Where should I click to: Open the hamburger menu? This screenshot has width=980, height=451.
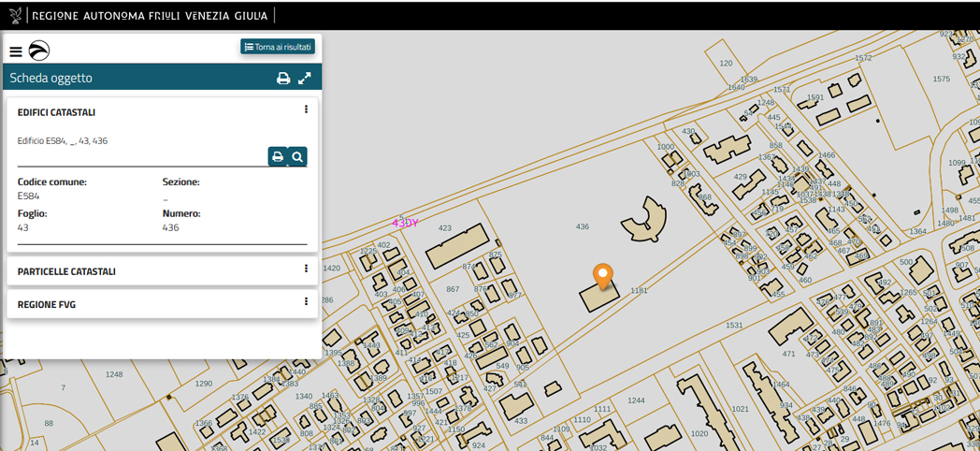pos(16,51)
